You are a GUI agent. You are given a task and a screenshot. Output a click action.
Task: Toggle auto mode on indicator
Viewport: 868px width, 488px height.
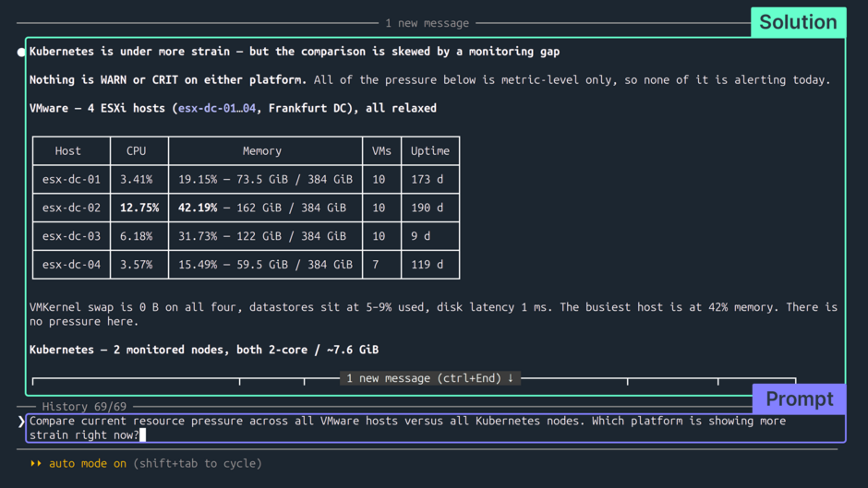point(88,464)
